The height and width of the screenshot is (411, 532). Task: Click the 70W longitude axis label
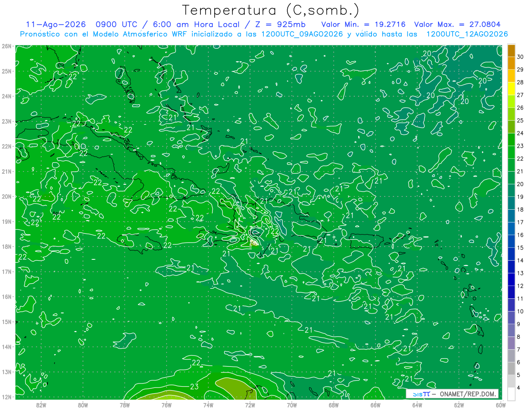pos(292,405)
